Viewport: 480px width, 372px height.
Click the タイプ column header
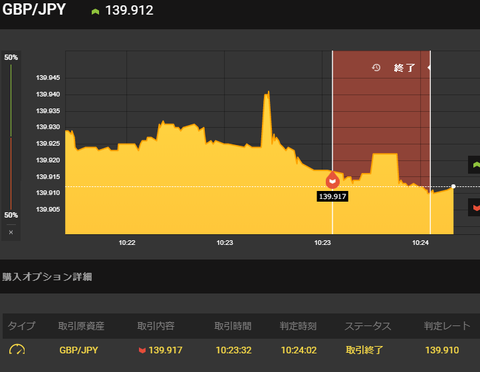[x=21, y=326]
